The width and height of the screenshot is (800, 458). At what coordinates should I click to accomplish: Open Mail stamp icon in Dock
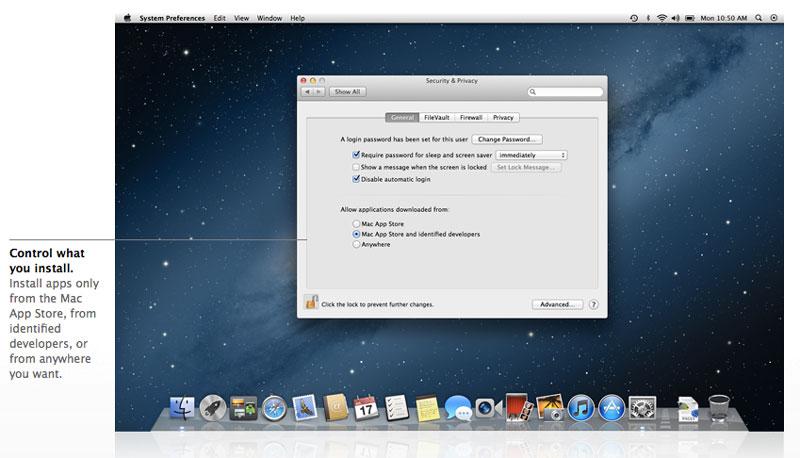tap(305, 408)
